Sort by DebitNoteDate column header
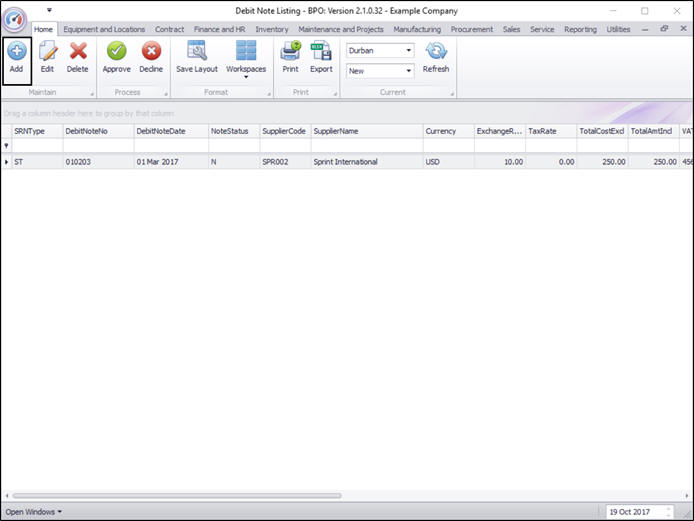 (x=171, y=131)
